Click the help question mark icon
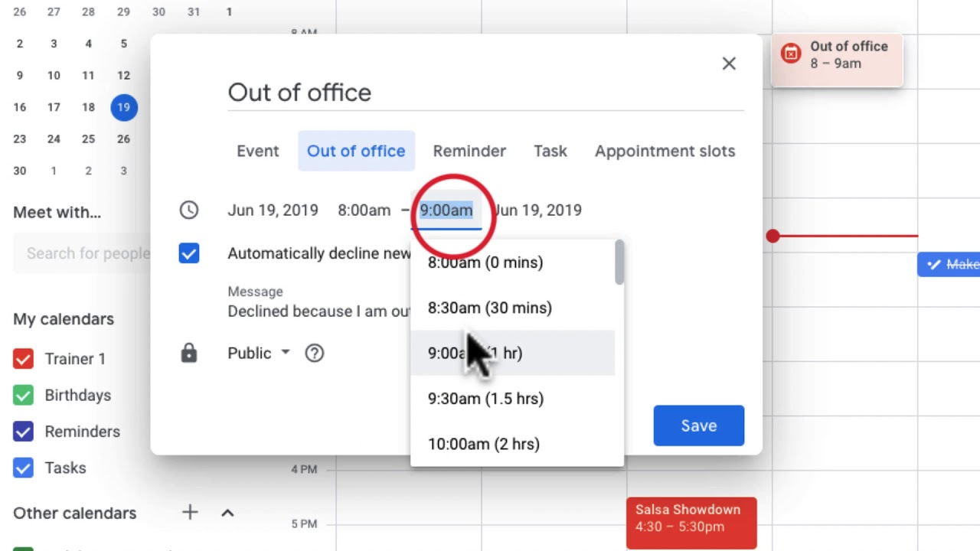980x551 pixels. pos(314,353)
